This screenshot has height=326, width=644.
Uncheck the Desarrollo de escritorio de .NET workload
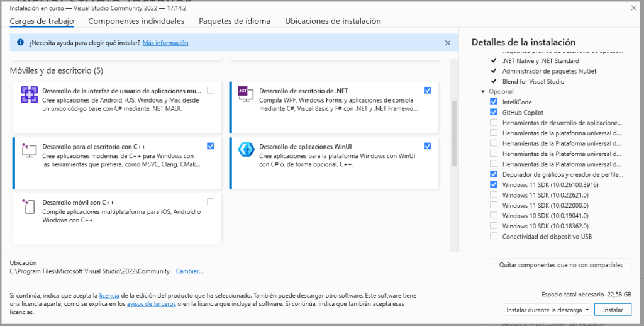point(428,90)
